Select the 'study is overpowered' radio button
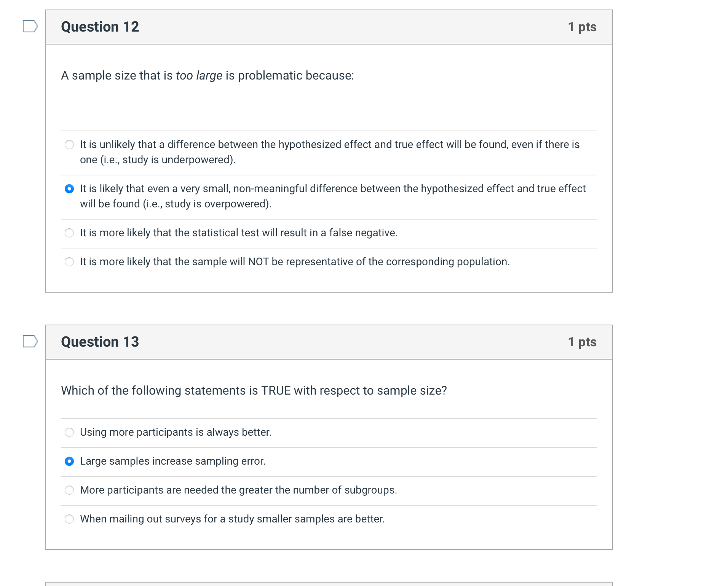Screen dimensions: 728x586 pos(69,189)
